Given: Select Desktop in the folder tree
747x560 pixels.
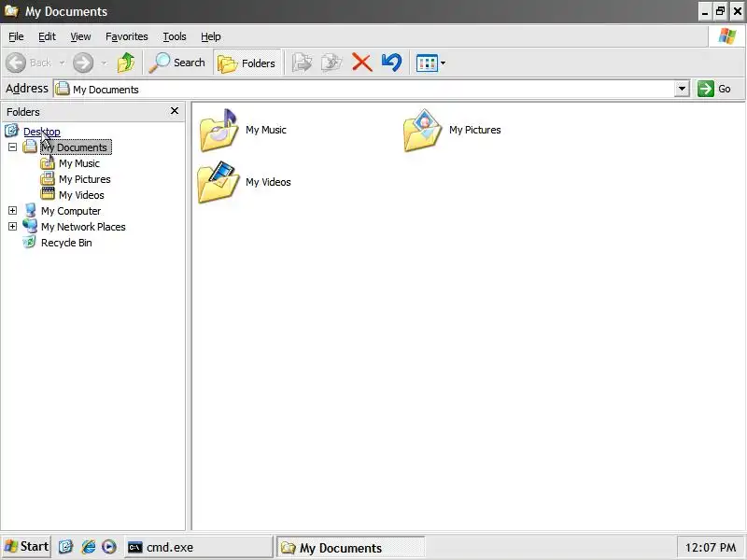Looking at the screenshot, I should (41, 132).
